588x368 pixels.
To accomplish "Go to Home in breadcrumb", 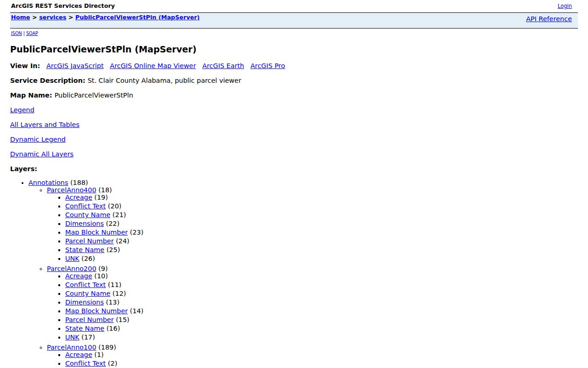I will [x=20, y=17].
